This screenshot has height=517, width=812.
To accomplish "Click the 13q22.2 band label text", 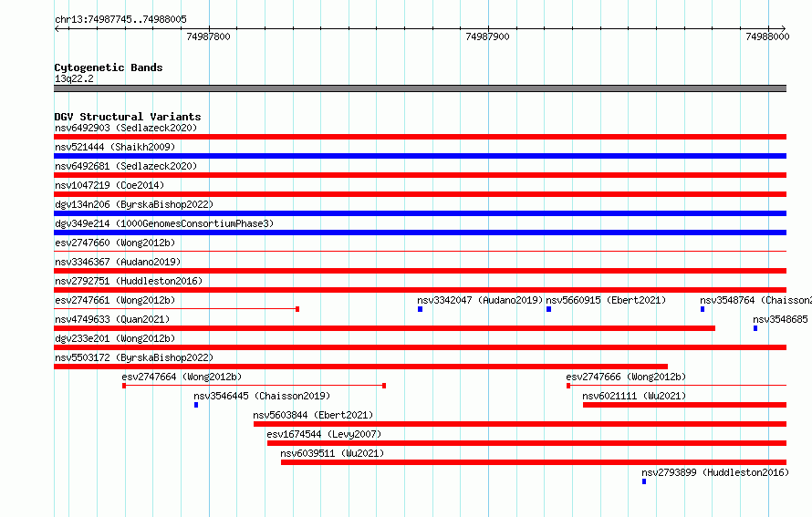I will [74, 78].
